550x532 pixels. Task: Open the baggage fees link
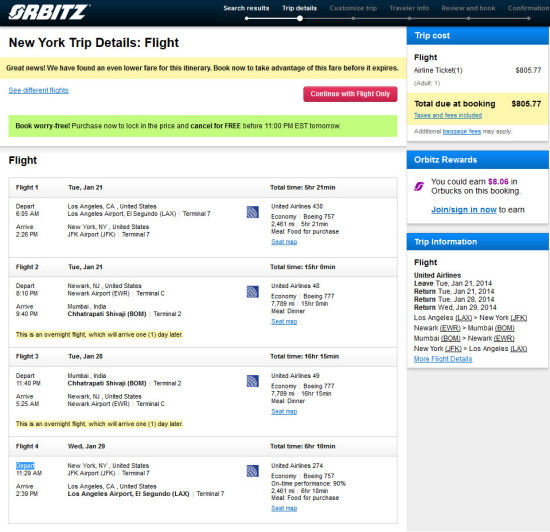tap(462, 132)
